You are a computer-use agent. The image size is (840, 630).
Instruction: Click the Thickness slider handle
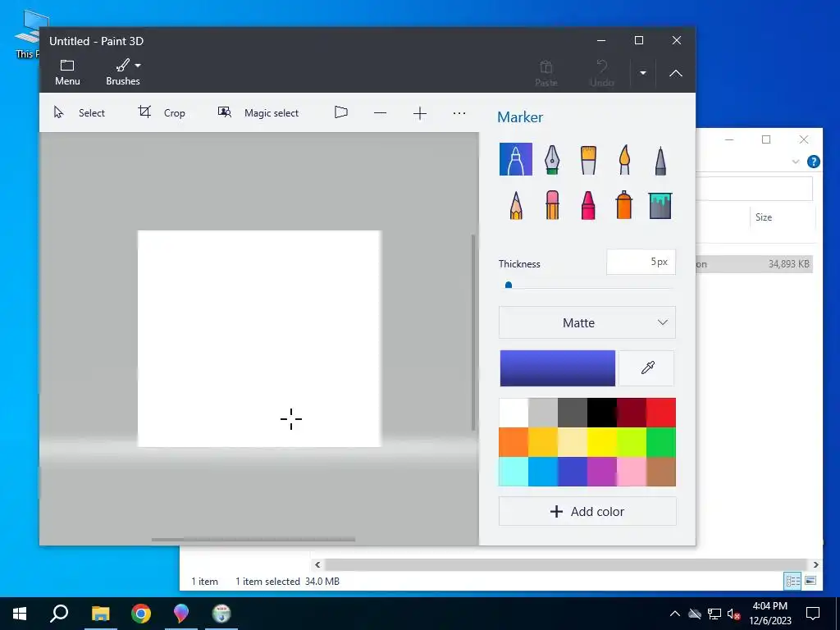point(509,285)
